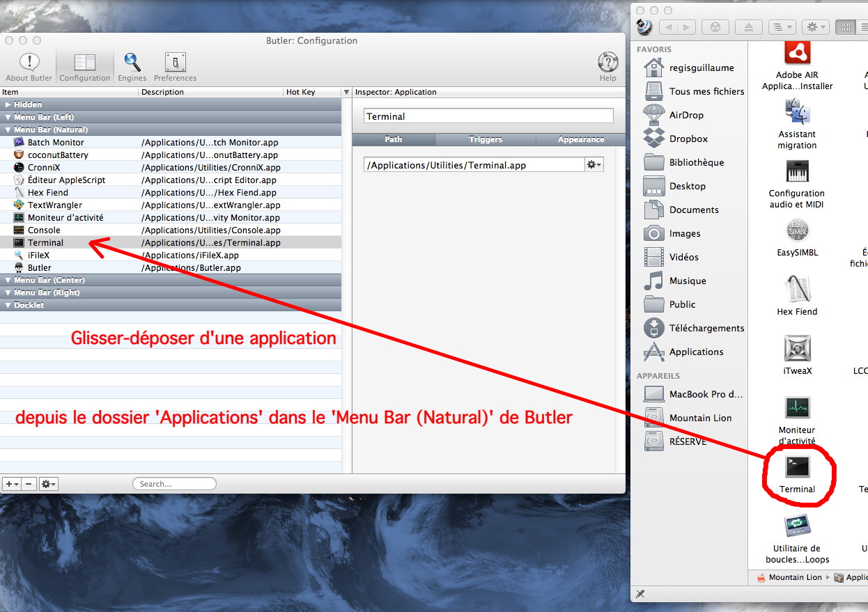This screenshot has height=612, width=868.
Task: Open AirDrop in Finder sidebar
Action: (654, 115)
